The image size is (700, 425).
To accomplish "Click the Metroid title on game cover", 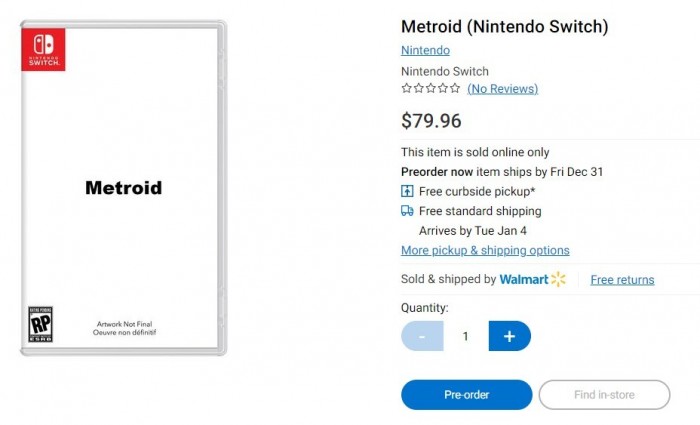I will pyautogui.click(x=123, y=188).
